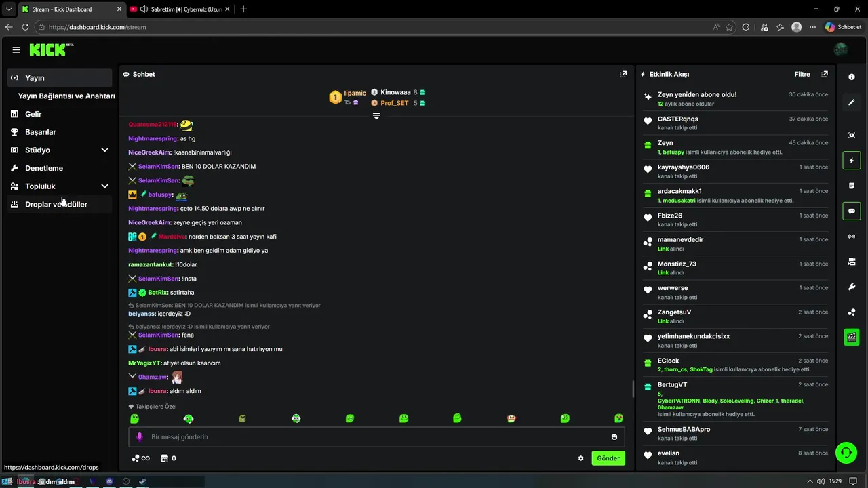The width and height of the screenshot is (868, 488).
Task: Click the shop icon showing 0
Action: [x=168, y=458]
